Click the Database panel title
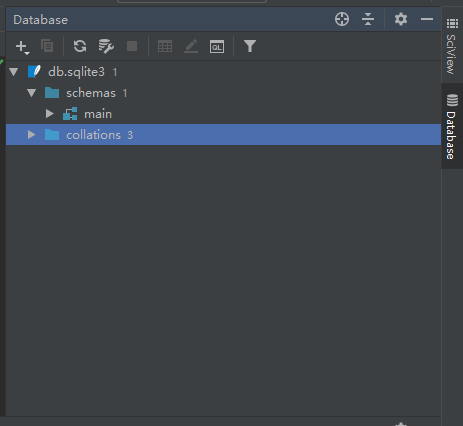 41,20
